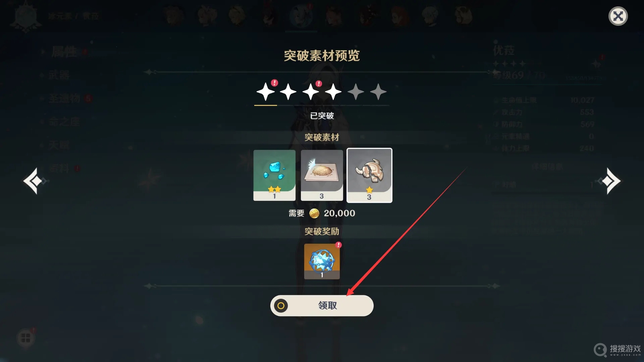Open the dimmed 属性 attributes menu item
The height and width of the screenshot is (362, 644).
pos(64,52)
